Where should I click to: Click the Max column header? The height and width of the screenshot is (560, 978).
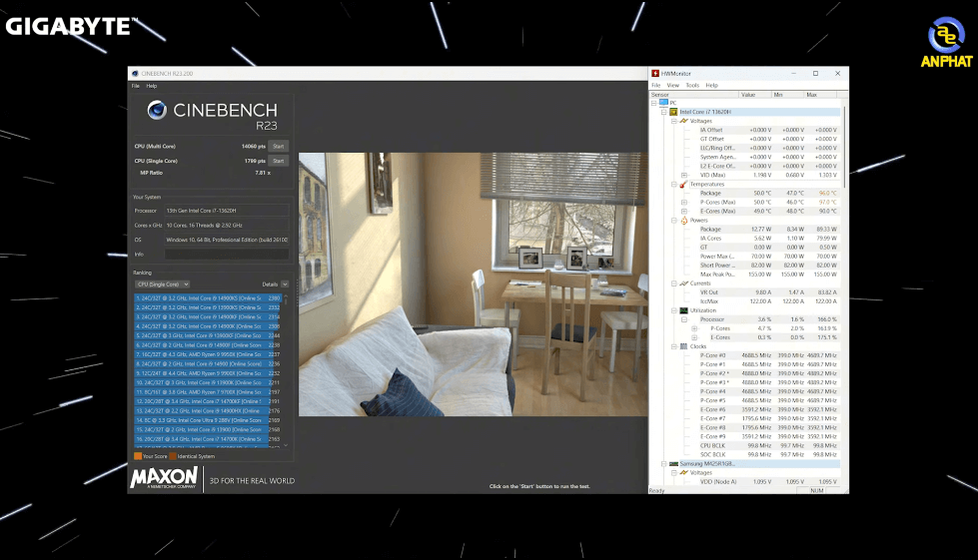822,95
